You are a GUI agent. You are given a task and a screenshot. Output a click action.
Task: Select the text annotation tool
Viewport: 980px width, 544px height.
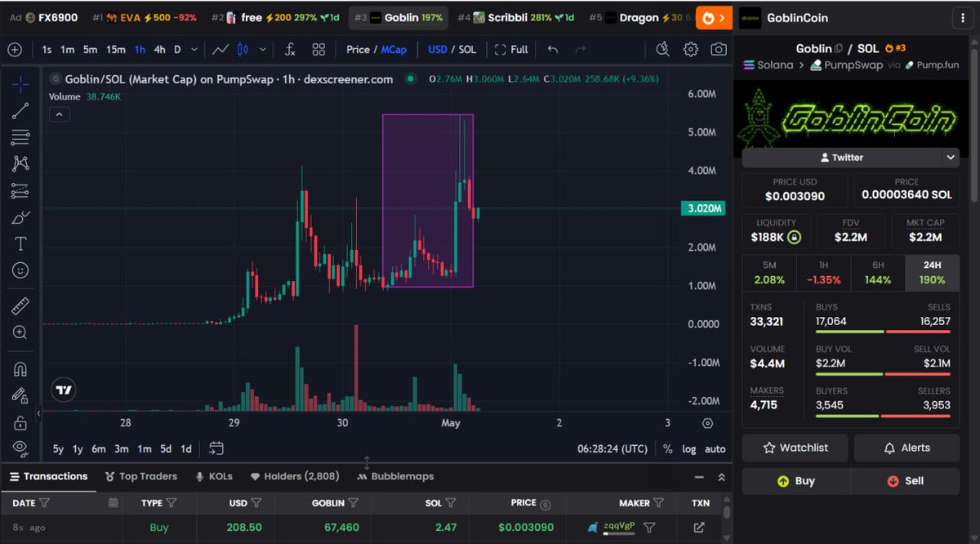(x=20, y=243)
